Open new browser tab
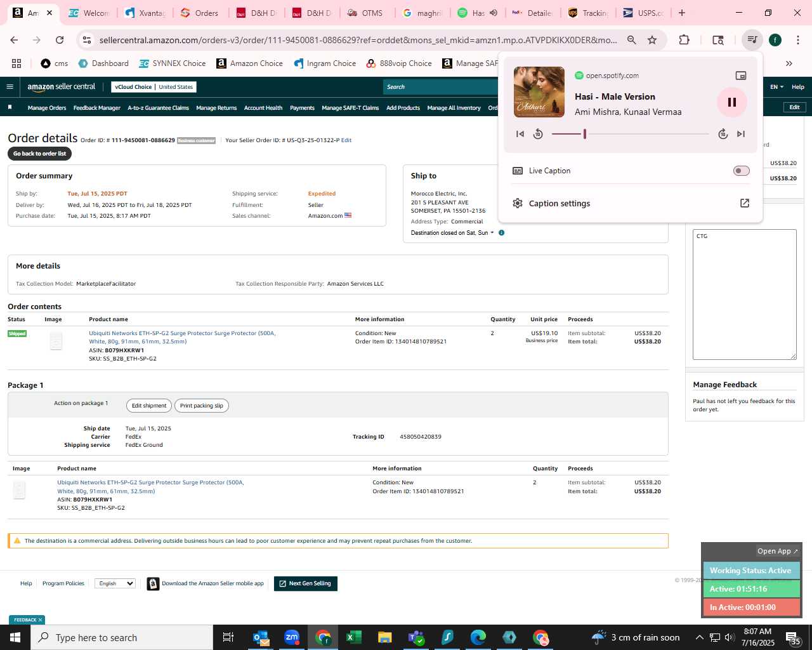 [682, 13]
